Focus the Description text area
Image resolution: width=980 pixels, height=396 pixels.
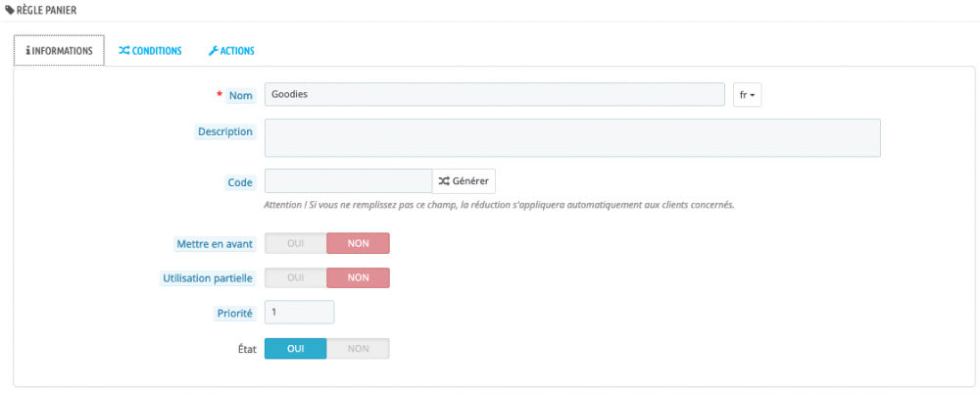point(572,138)
